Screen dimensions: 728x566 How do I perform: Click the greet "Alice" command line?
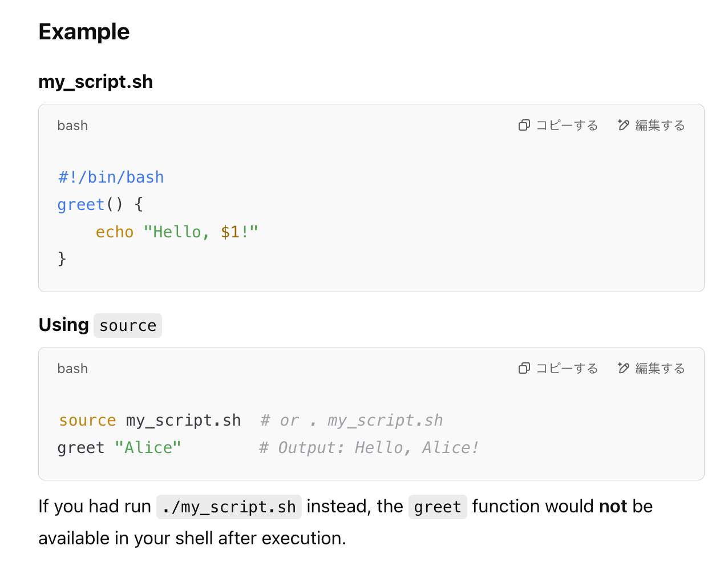(x=119, y=447)
